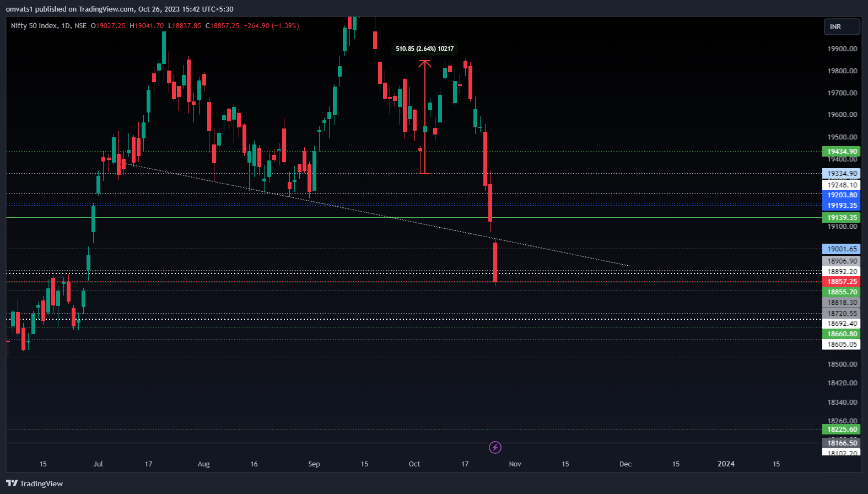Select the 19334.90 price label
The height and width of the screenshot is (494, 868).
point(842,174)
